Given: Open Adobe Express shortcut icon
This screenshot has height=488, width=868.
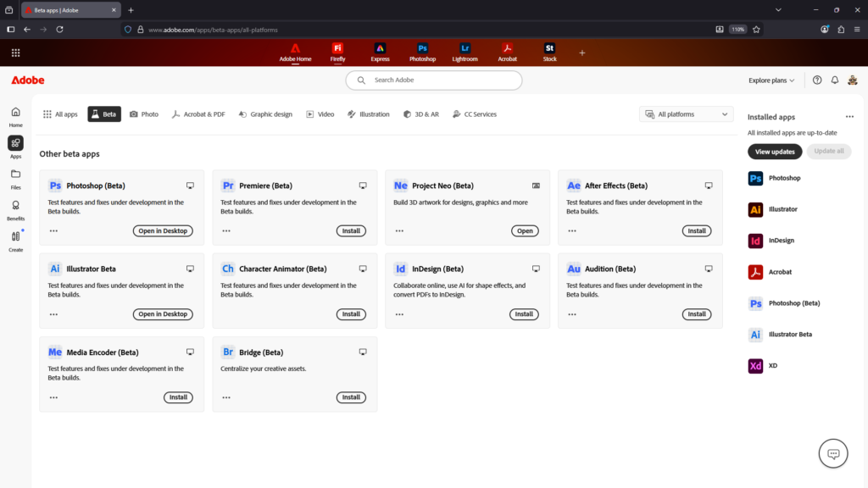Looking at the screenshot, I should tap(380, 52).
